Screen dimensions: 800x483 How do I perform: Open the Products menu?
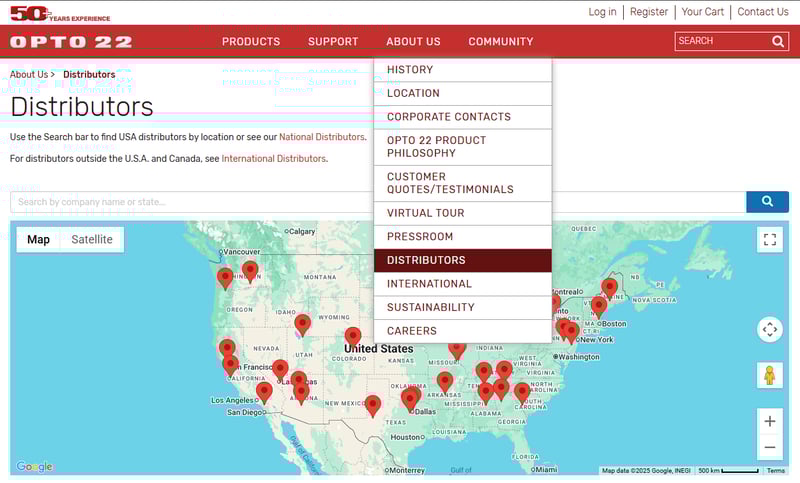(251, 42)
